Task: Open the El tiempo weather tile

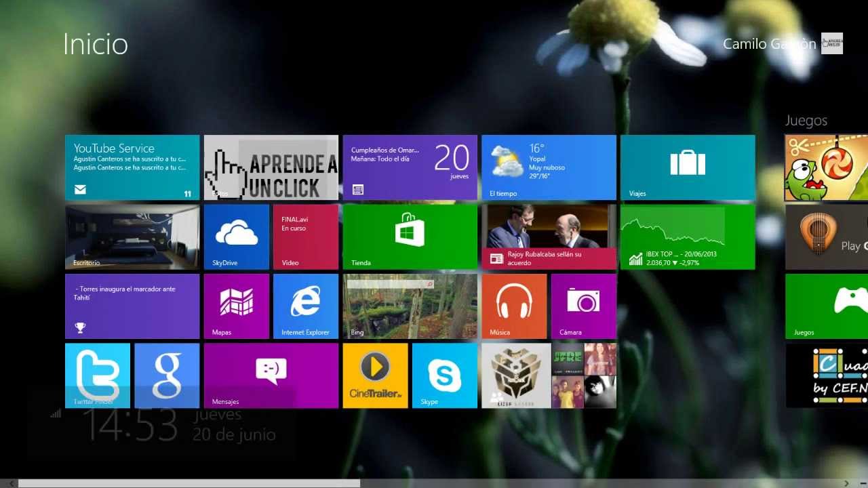Action: 549,167
